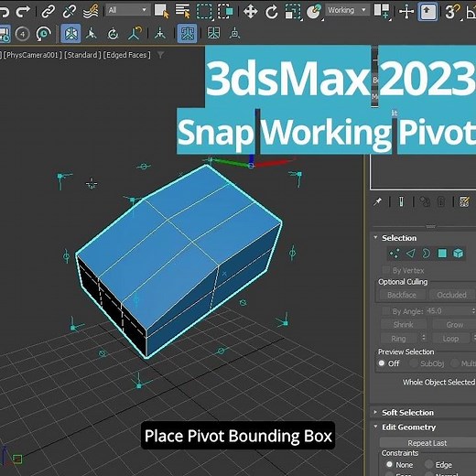Viewport: 476px width, 476px height.
Task: Select Vertex sub-object level icon
Action: point(395,254)
